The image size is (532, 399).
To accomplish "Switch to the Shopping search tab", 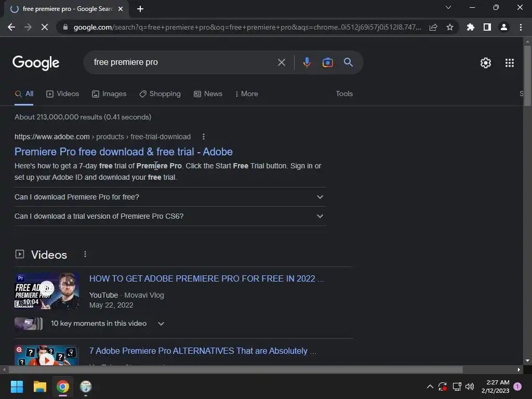I will click(160, 94).
